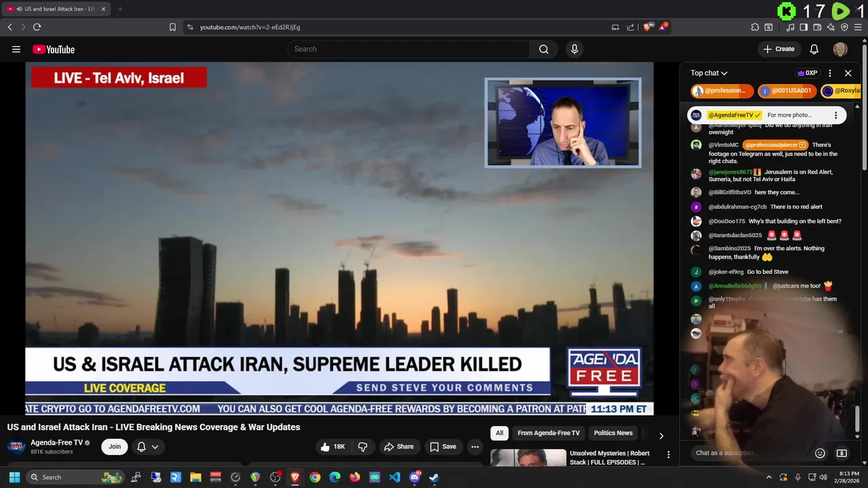Open the Brave Wallet icon
The image size is (868, 488).
pos(817,27)
